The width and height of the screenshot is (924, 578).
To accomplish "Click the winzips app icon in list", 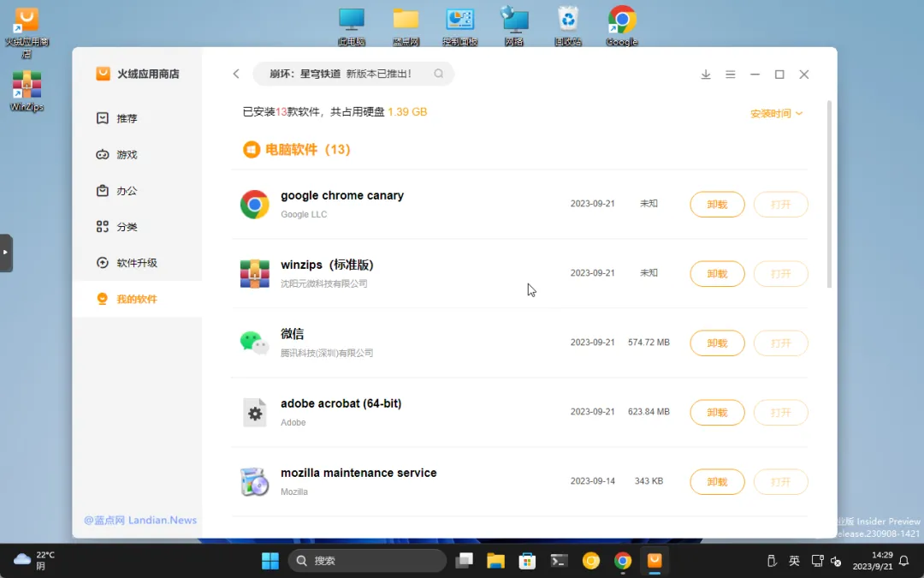I will [255, 274].
